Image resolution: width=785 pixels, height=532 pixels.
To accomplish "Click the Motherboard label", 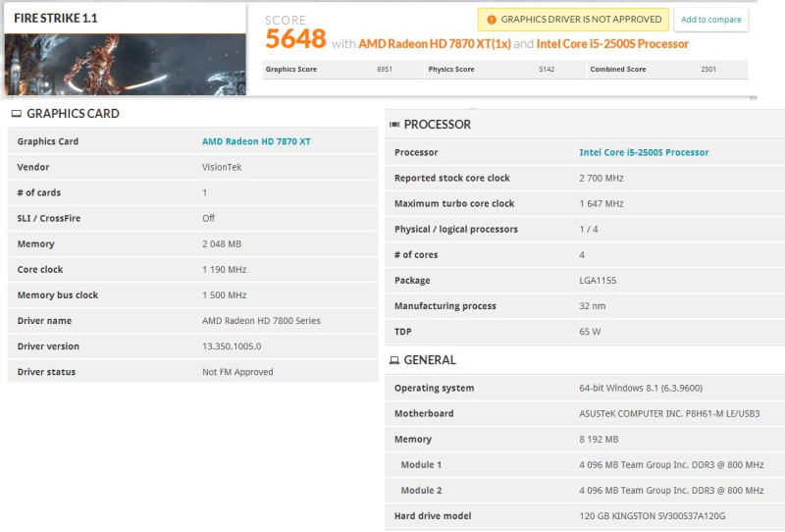I will click(424, 414).
